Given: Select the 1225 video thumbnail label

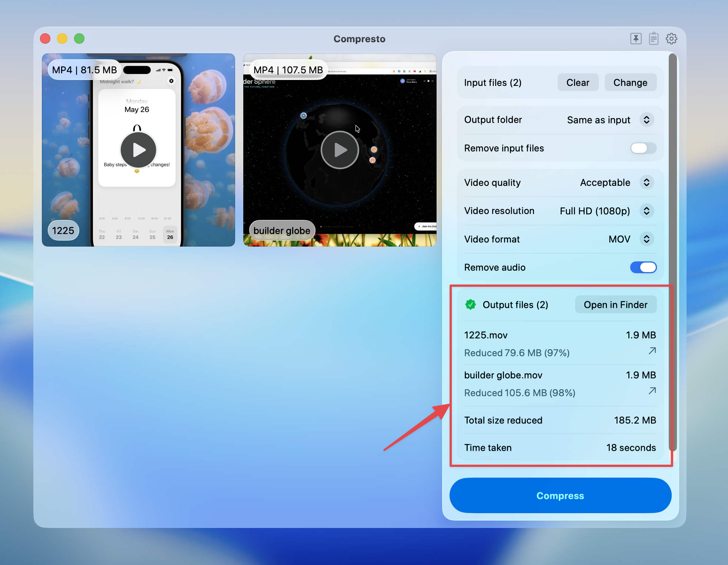Looking at the screenshot, I should tap(63, 231).
